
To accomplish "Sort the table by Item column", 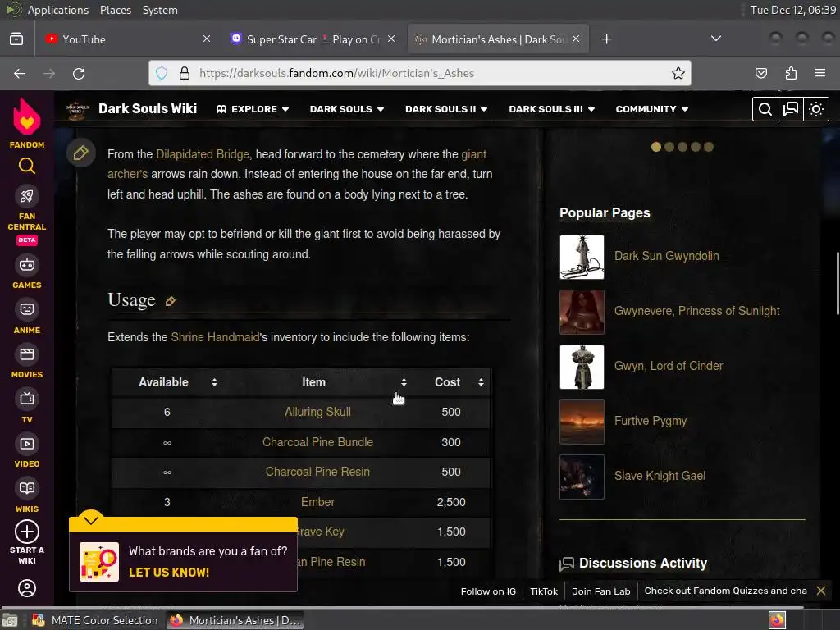I will click(404, 382).
